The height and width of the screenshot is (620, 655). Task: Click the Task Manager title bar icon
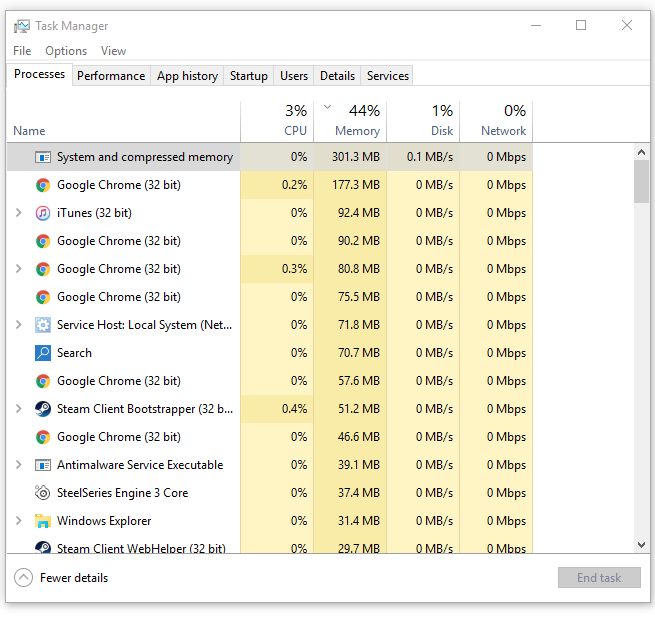(x=22, y=26)
